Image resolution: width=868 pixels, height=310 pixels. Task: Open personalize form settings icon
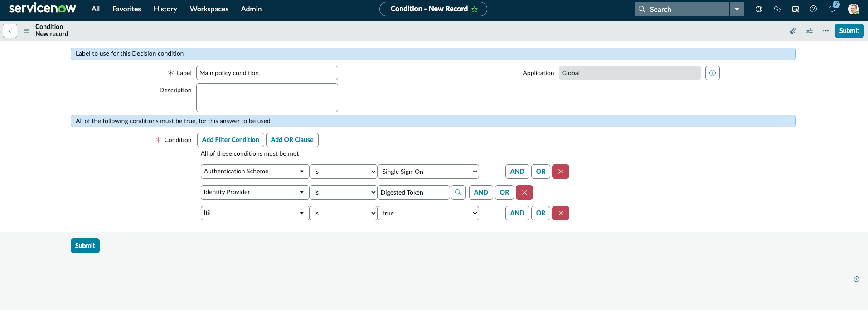[810, 31]
